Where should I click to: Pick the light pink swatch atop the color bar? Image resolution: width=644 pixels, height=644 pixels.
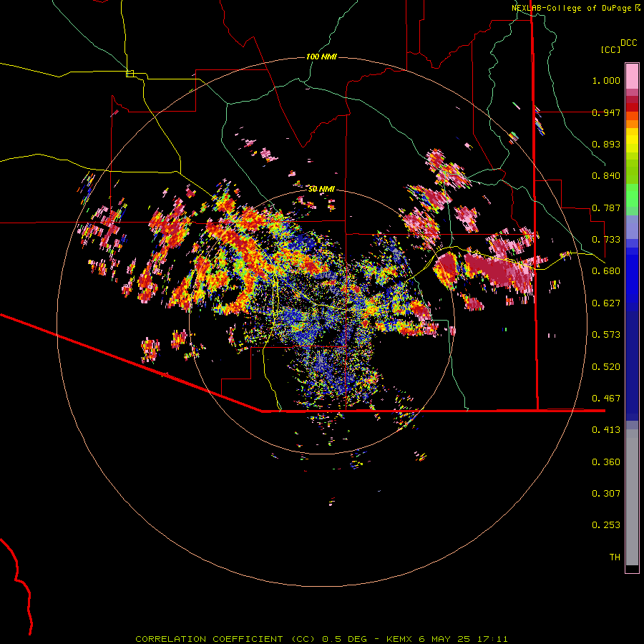click(632, 77)
